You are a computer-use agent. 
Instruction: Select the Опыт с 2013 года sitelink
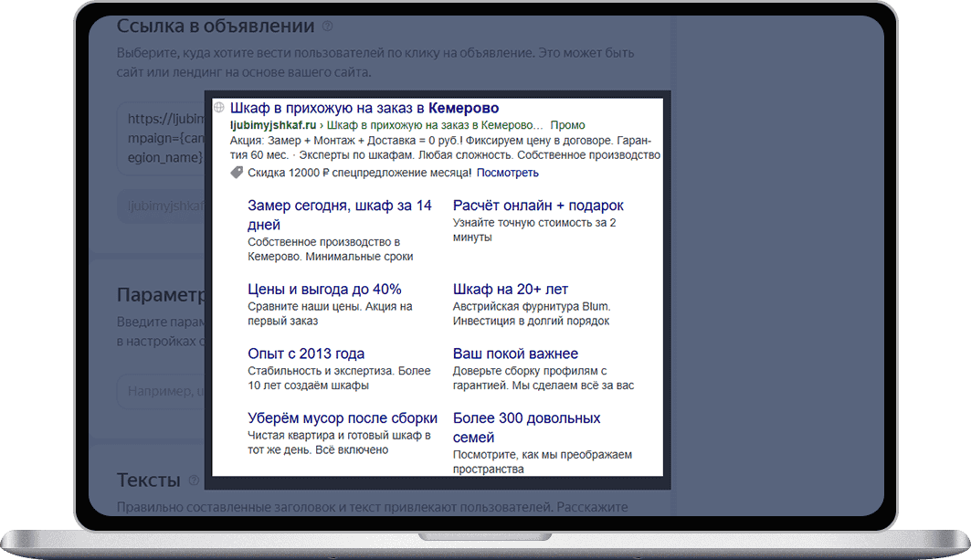click(x=306, y=354)
